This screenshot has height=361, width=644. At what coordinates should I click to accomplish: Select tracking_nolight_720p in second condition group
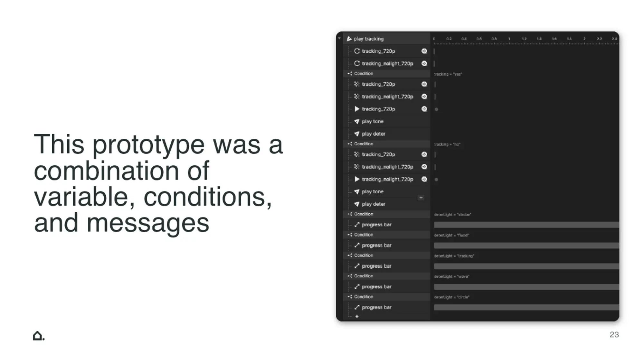click(387, 167)
